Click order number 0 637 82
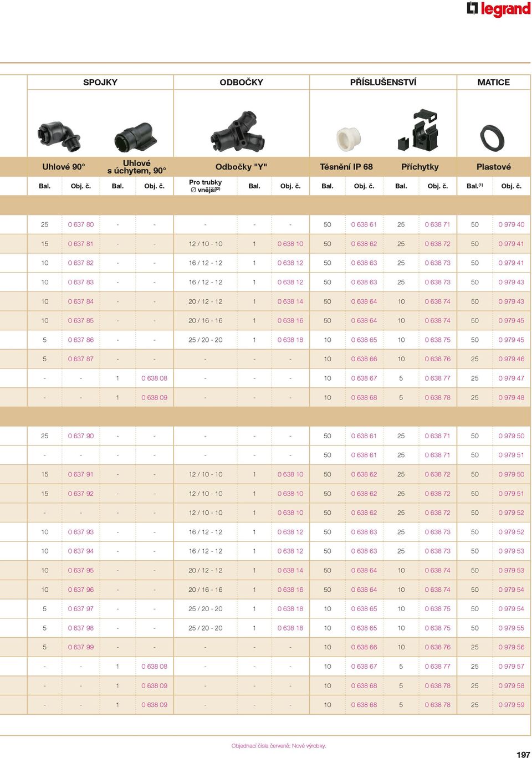Viewport: 532px width, 758px height. point(81,263)
